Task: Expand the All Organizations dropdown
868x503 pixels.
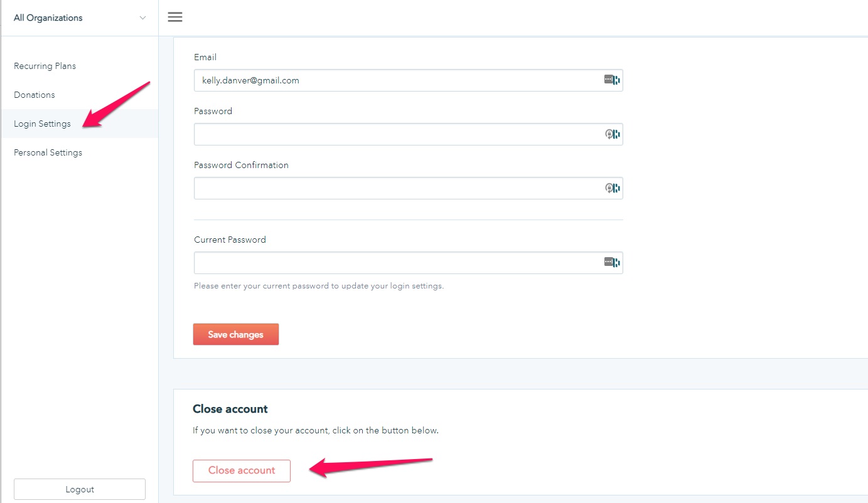Action: (79, 18)
